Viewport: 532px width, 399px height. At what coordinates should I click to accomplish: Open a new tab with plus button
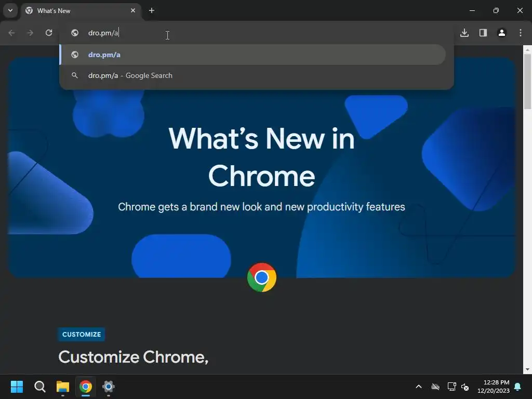point(152,10)
